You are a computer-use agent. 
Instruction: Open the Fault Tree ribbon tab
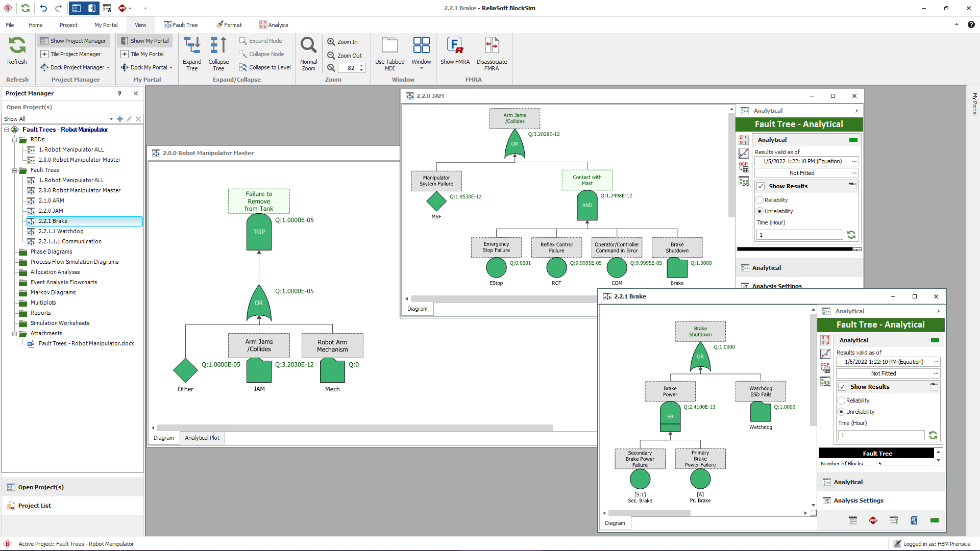(181, 25)
